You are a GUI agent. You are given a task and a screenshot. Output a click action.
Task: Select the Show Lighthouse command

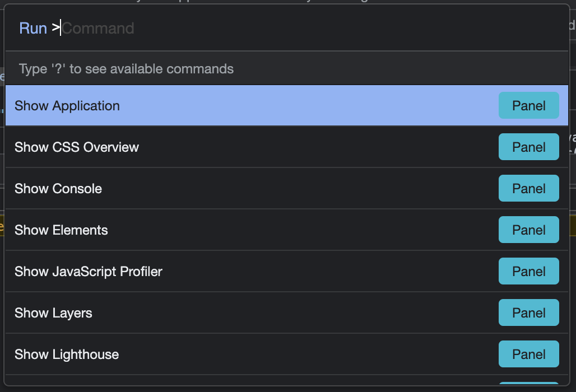(67, 354)
